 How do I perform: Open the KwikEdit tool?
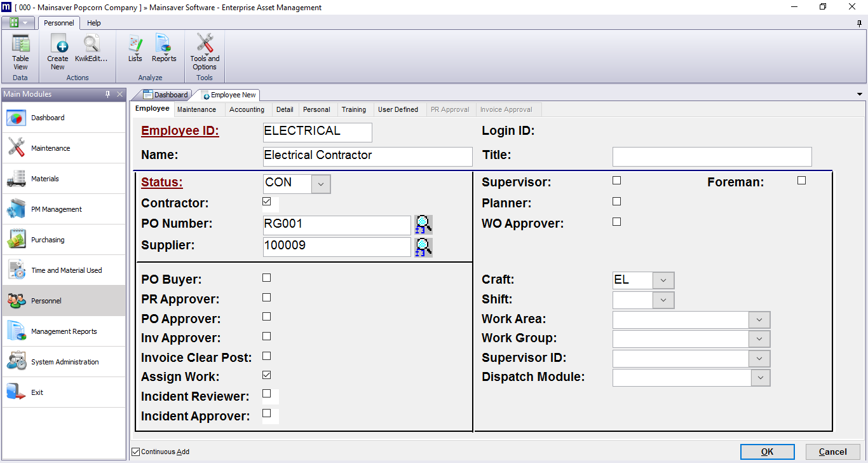92,51
